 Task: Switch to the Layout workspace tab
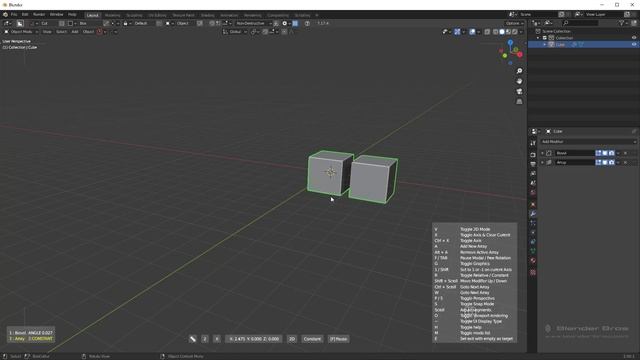[x=93, y=15]
